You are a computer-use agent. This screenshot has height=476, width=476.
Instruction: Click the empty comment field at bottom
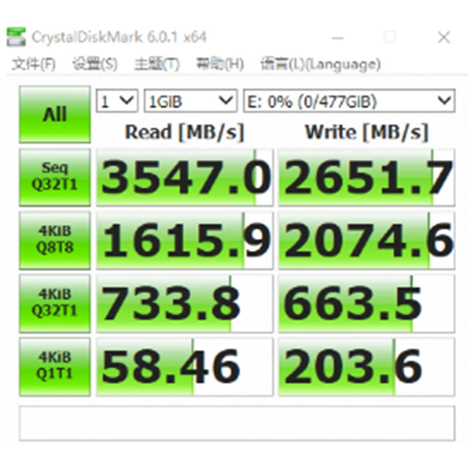click(x=237, y=423)
